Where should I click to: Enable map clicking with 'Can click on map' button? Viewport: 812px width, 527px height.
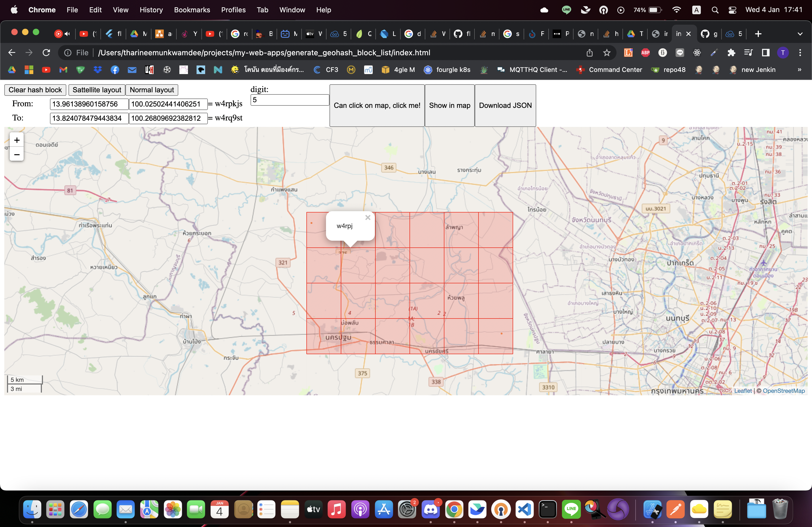click(377, 105)
